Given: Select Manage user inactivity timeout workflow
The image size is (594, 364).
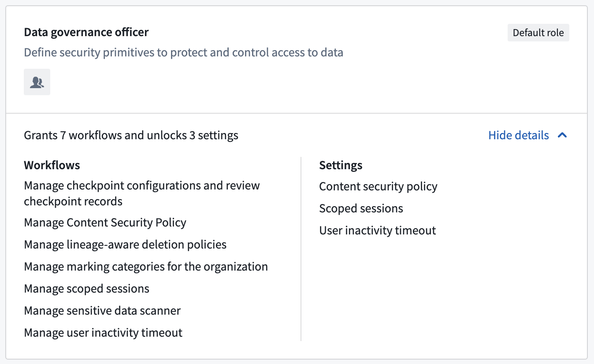Looking at the screenshot, I should point(103,333).
